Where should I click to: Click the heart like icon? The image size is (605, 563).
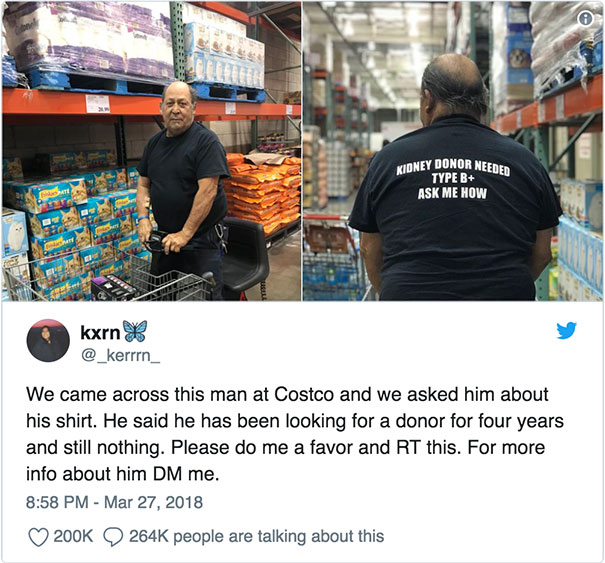[x=39, y=537]
